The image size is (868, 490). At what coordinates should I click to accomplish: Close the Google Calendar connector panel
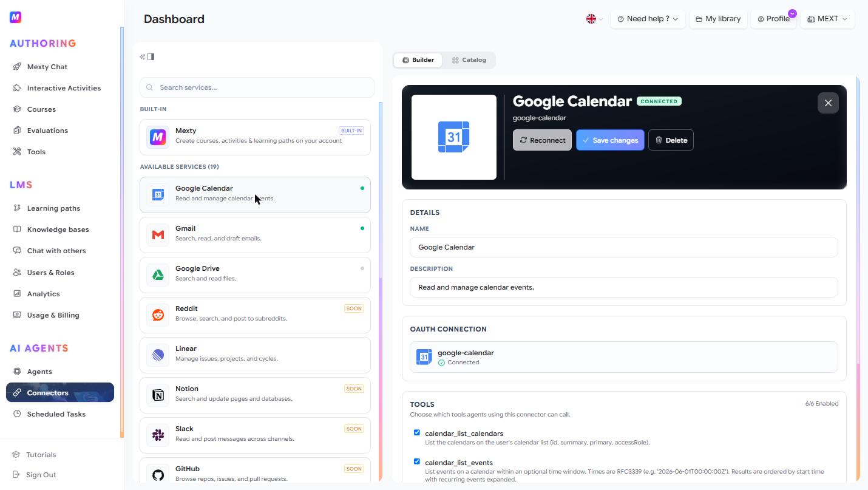click(x=828, y=103)
